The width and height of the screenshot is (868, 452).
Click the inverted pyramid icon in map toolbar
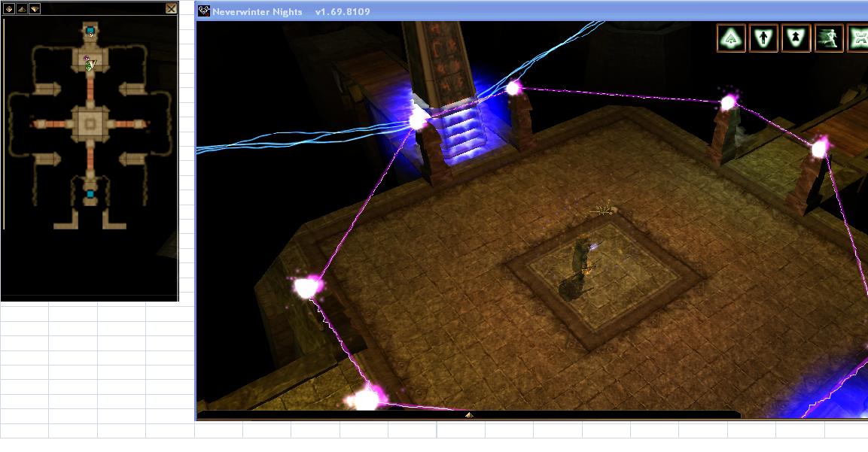35,9
